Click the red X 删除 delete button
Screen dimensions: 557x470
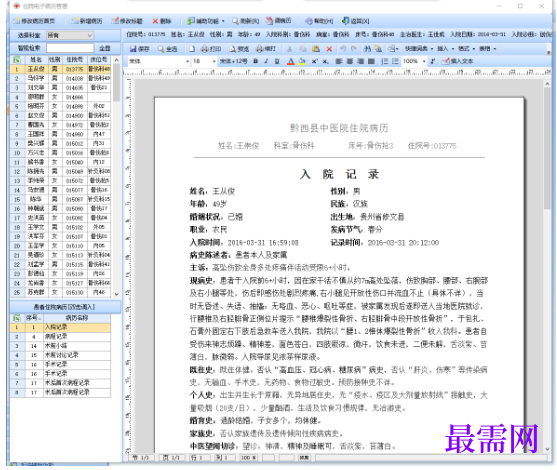pyautogui.click(x=162, y=21)
